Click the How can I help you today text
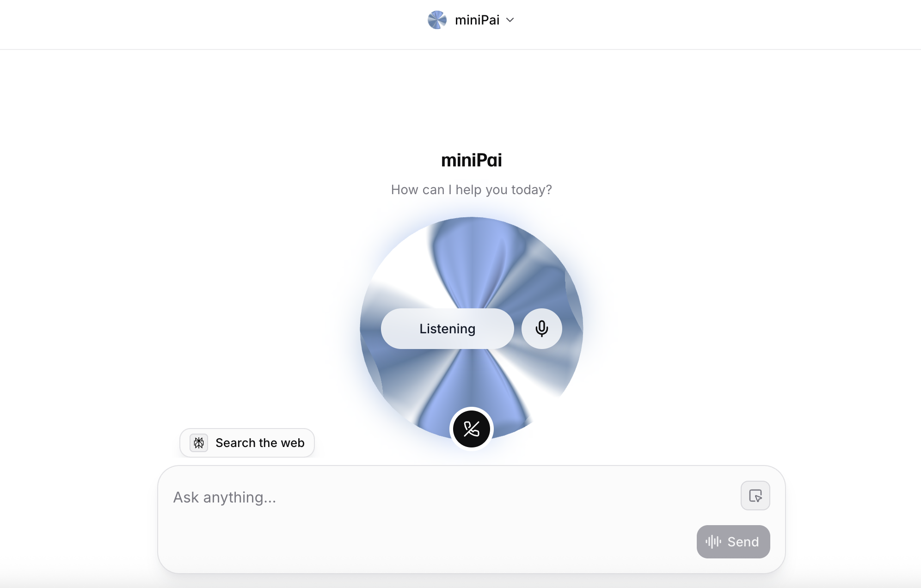 tap(472, 190)
